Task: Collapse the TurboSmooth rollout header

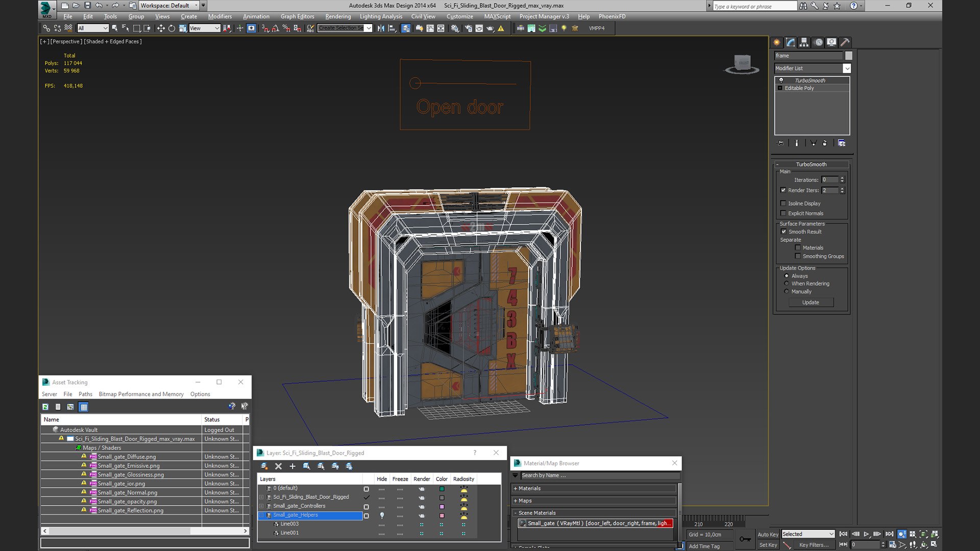Action: (x=811, y=164)
